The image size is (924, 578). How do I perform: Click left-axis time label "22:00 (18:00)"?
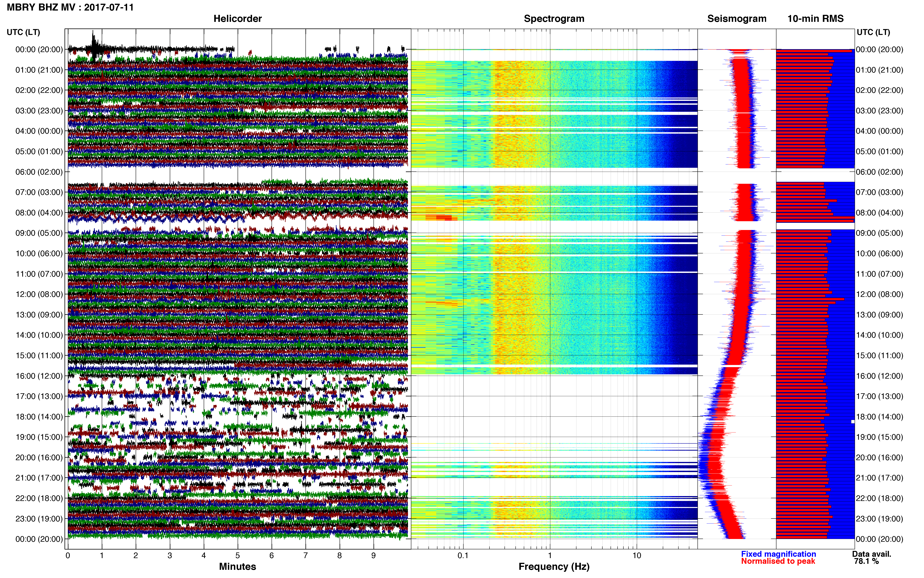(x=39, y=498)
